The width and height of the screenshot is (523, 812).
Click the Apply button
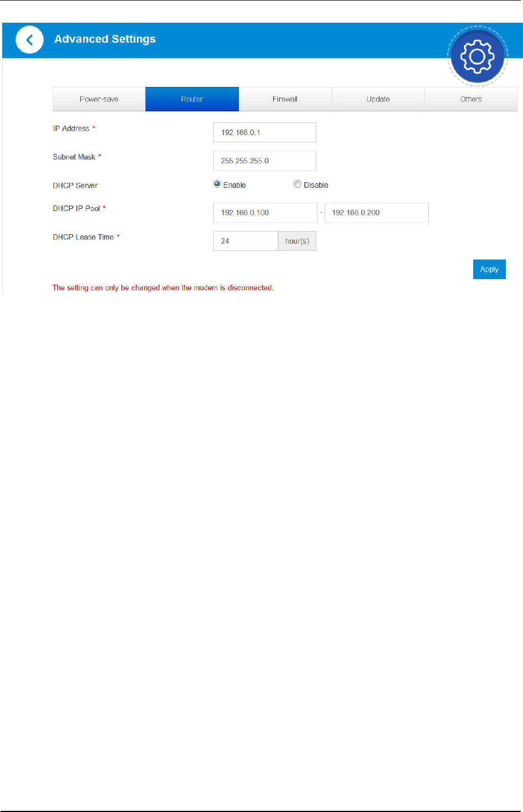coord(489,269)
